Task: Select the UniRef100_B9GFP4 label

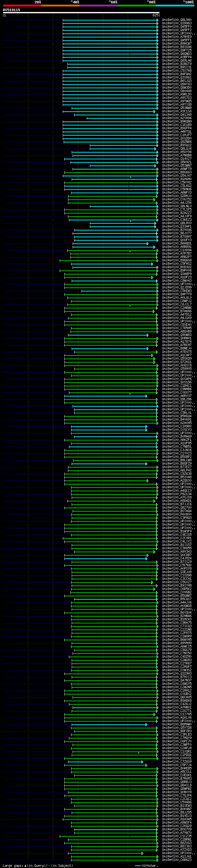Action: (x=177, y=128)
